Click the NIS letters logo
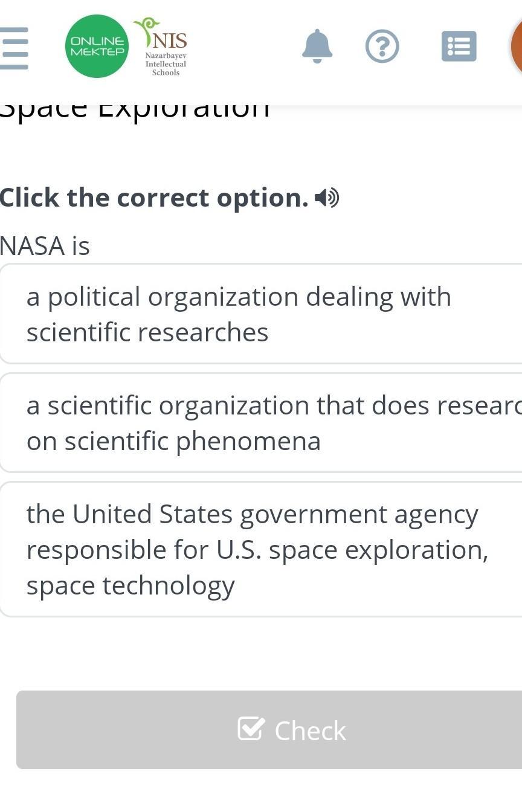 coord(169,41)
